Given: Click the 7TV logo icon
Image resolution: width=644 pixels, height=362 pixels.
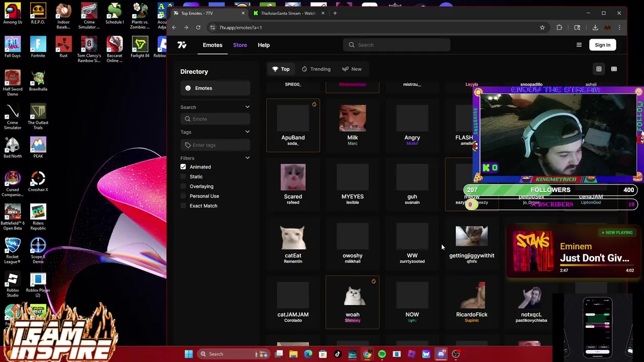Looking at the screenshot, I should pyautogui.click(x=182, y=45).
